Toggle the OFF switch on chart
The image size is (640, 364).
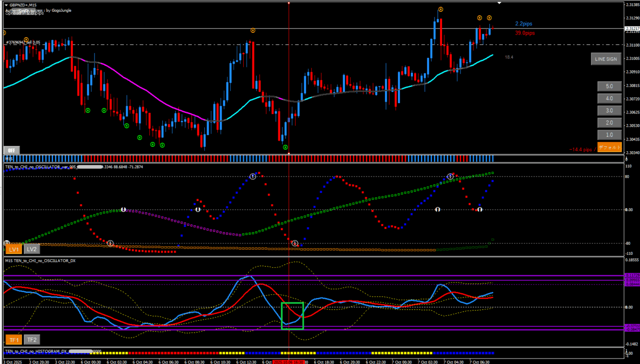point(11,150)
